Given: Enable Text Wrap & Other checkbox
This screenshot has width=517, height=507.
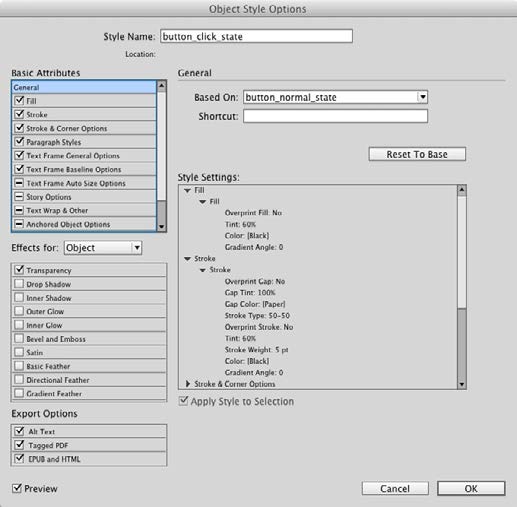Looking at the screenshot, I should (19, 210).
